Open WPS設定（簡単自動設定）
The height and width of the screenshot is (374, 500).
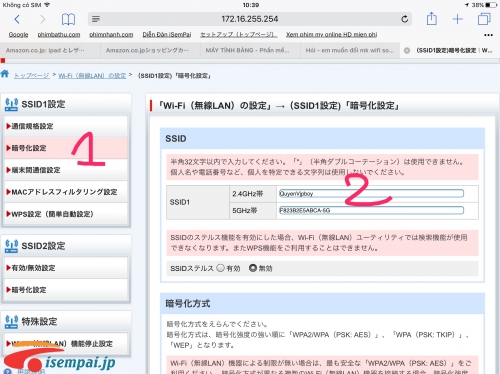(x=66, y=214)
